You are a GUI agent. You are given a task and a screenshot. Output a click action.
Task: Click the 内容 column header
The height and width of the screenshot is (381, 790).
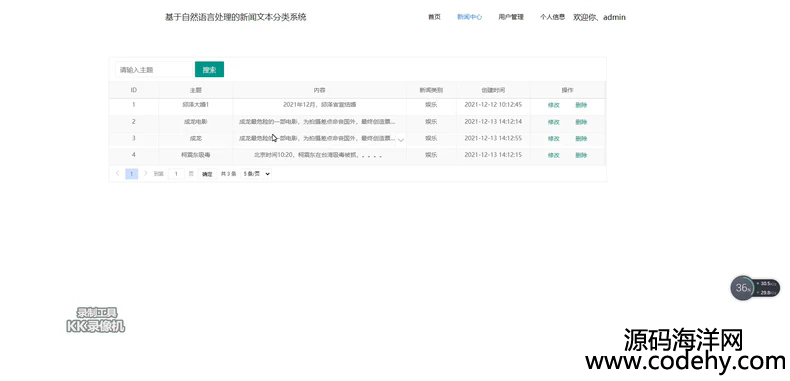click(x=319, y=90)
